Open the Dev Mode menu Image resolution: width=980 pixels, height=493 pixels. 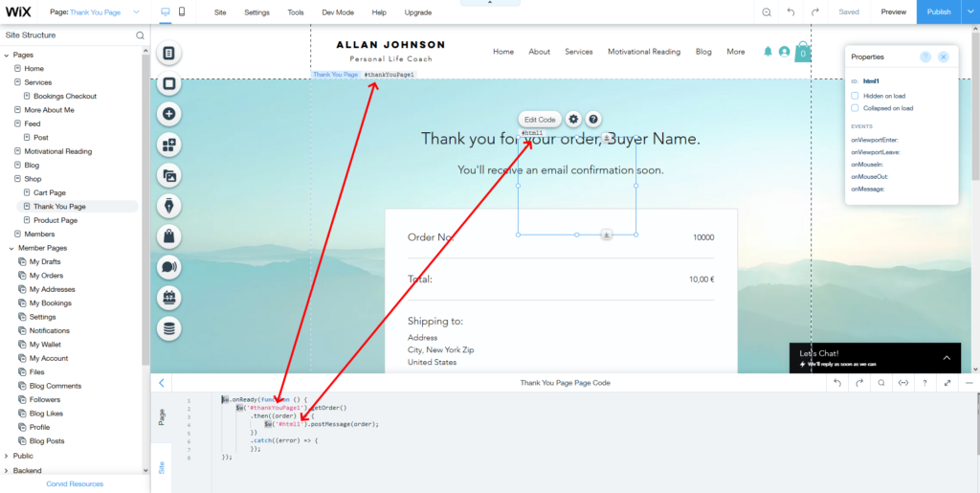click(x=336, y=12)
